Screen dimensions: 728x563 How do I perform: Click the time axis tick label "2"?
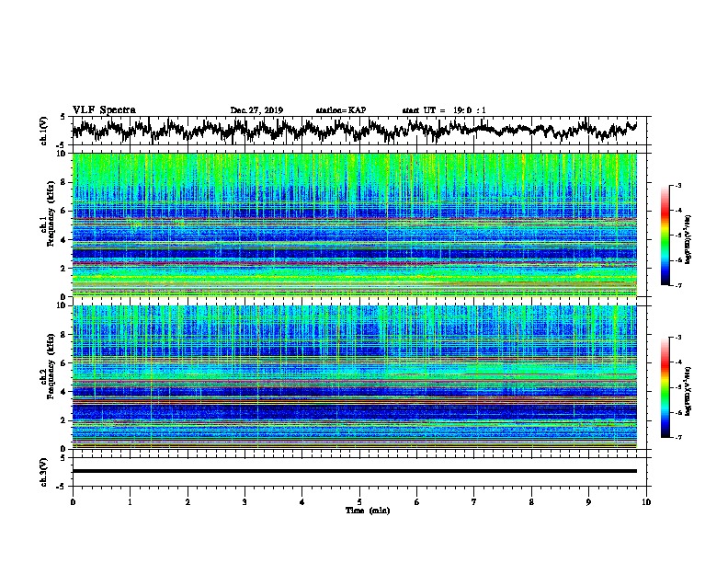pyautogui.click(x=188, y=502)
